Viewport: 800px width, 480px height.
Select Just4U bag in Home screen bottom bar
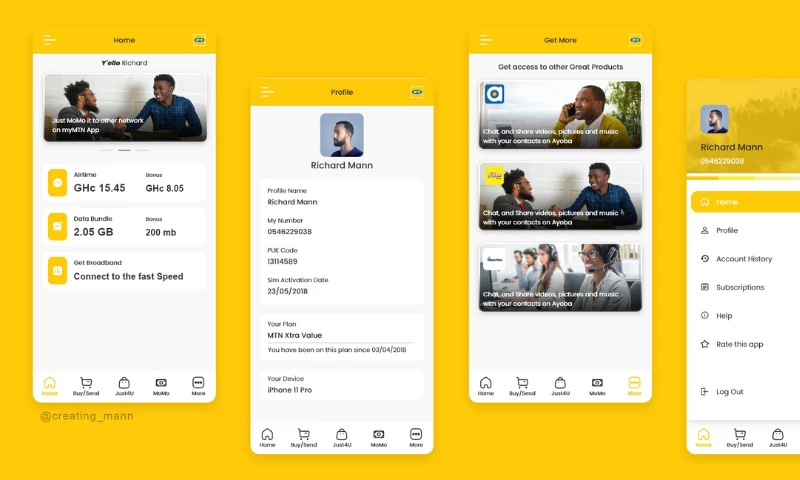tap(124, 386)
